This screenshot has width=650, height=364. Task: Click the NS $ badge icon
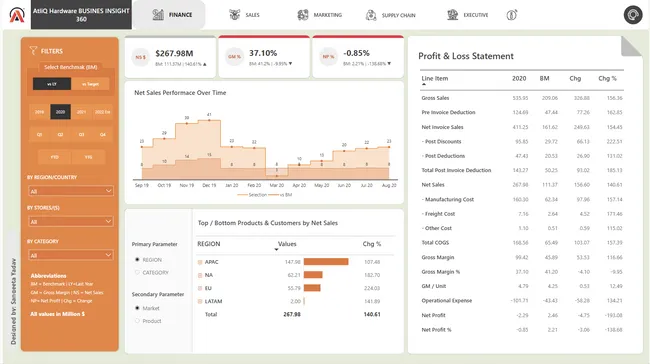141,57
